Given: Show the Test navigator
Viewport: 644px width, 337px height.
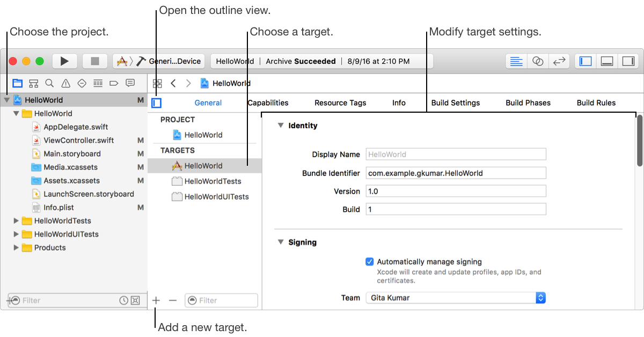Looking at the screenshot, I should 82,83.
